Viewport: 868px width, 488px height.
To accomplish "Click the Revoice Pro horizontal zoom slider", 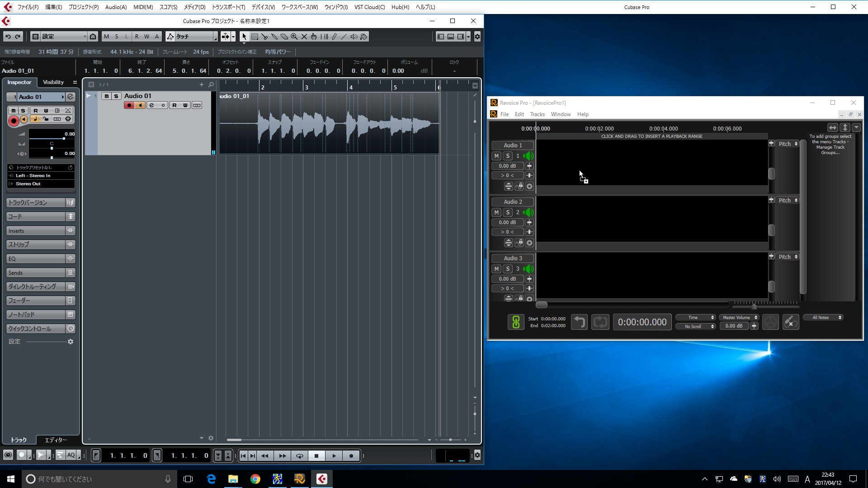I will 754,307.
